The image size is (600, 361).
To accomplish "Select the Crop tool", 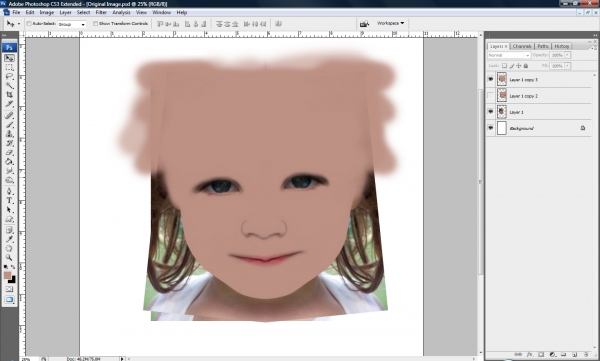I will [x=9, y=95].
